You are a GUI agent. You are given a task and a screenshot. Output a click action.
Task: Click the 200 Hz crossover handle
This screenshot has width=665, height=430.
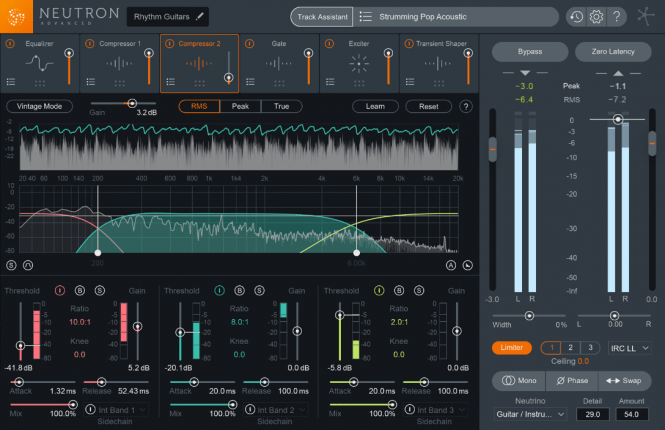(x=98, y=253)
